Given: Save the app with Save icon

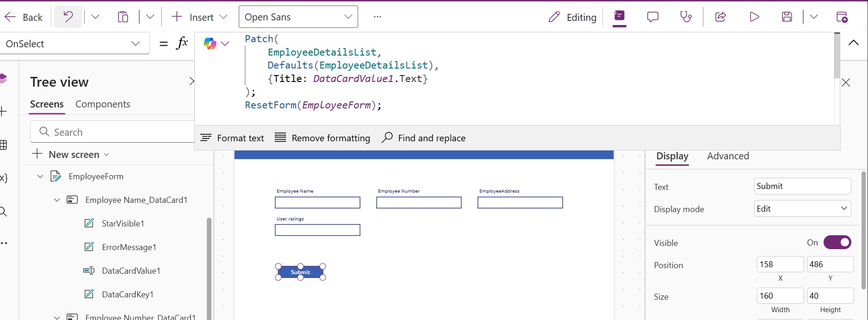Looking at the screenshot, I should (787, 17).
